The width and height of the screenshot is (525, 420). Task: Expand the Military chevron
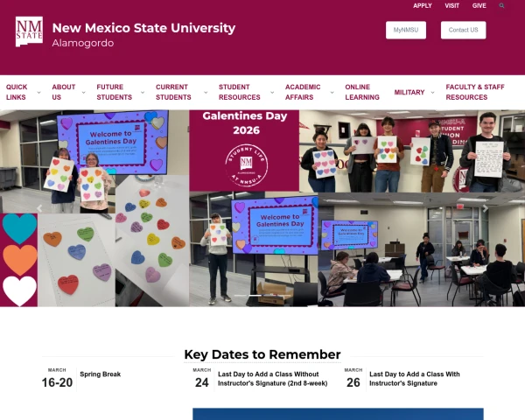(432, 93)
